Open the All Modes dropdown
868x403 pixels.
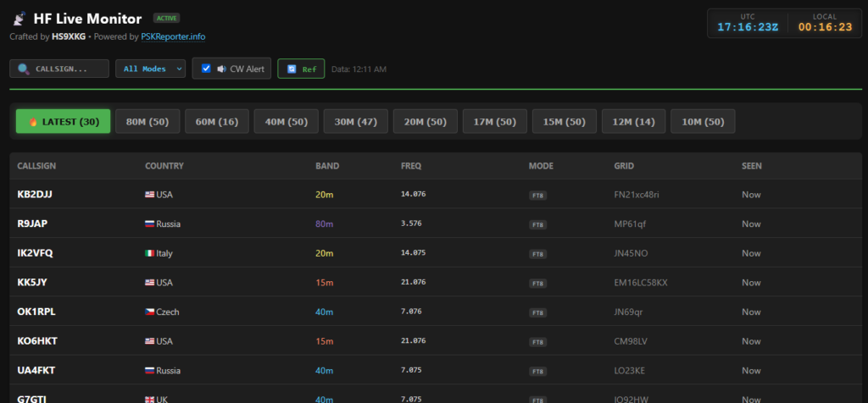(150, 69)
